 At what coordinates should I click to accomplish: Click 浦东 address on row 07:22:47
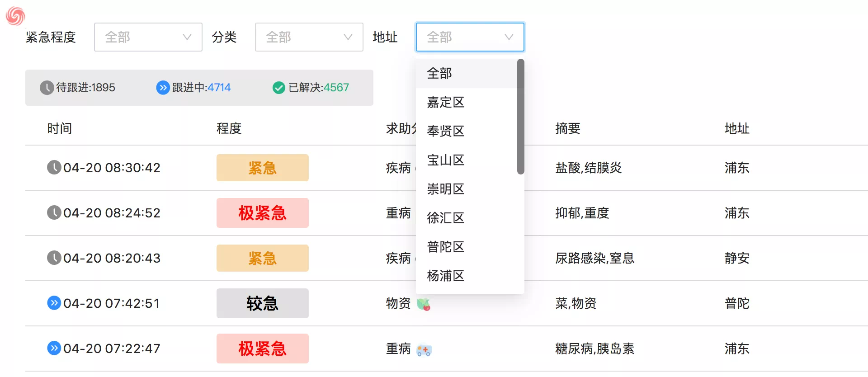click(x=737, y=349)
